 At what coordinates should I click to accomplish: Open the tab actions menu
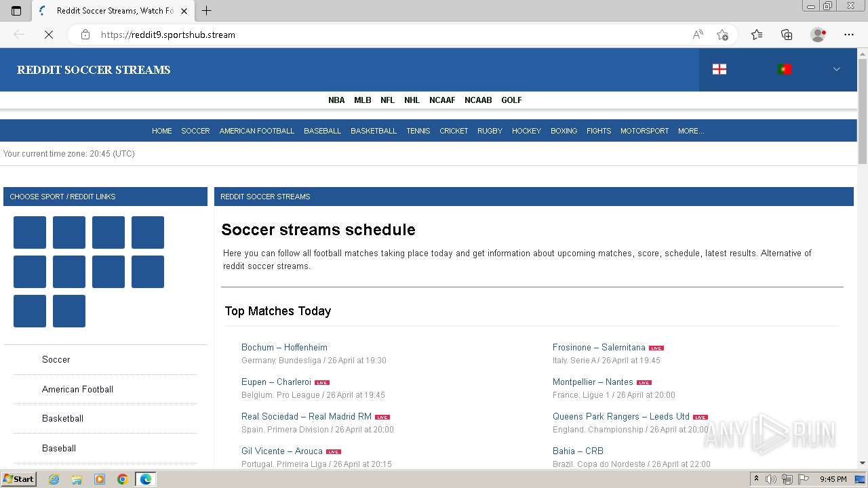coord(16,11)
